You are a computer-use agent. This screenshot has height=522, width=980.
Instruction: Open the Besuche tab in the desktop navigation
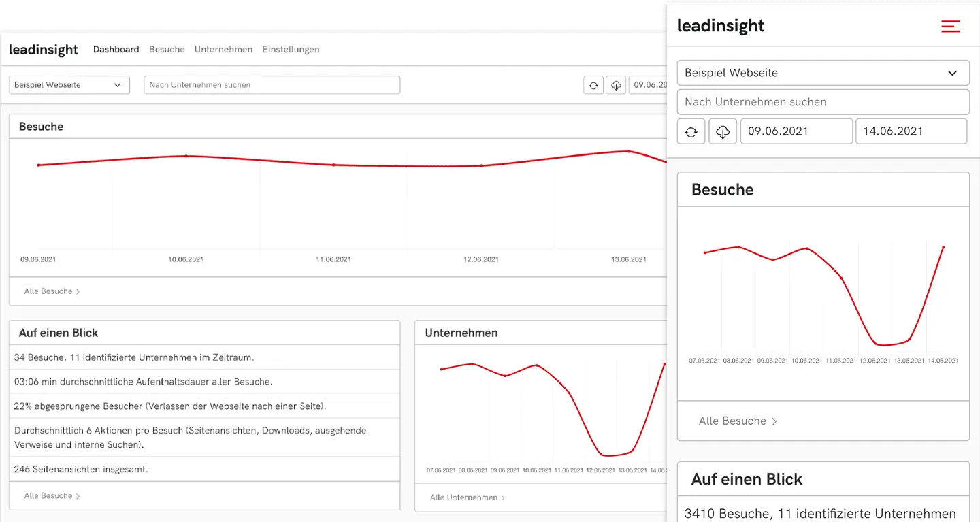pyautogui.click(x=167, y=50)
